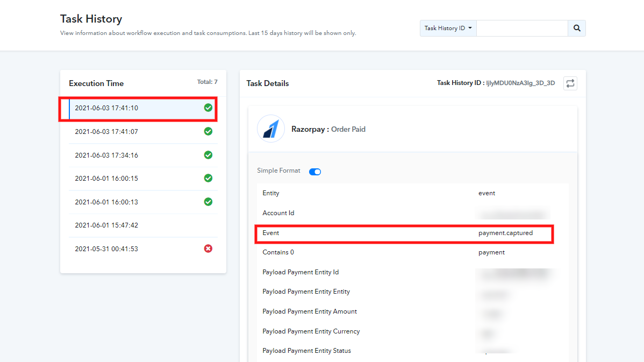
Task: Click the 'Account Id' field label
Action: tap(278, 213)
